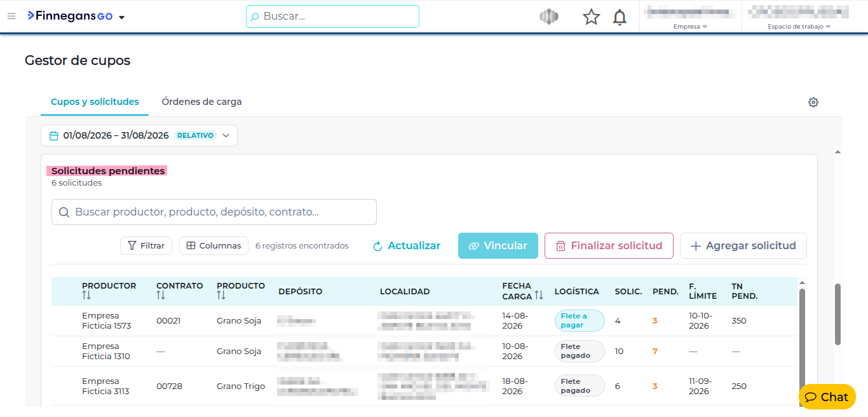Click contract number 00728
This screenshot has width=868, height=417.
tap(169, 386)
